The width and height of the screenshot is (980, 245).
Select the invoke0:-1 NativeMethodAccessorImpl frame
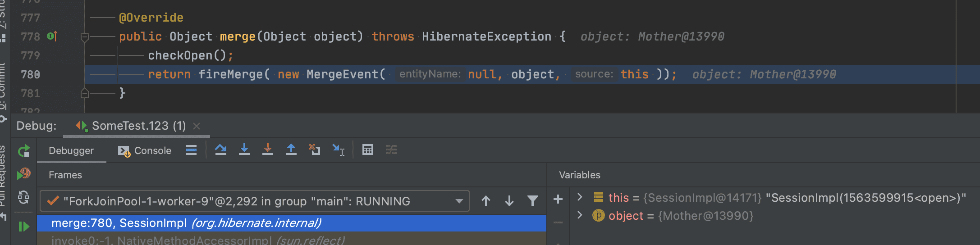pos(292,239)
